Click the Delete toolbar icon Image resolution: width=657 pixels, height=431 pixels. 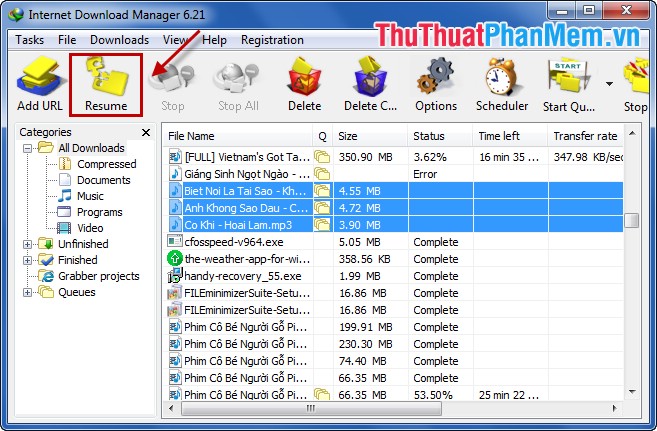tap(304, 76)
